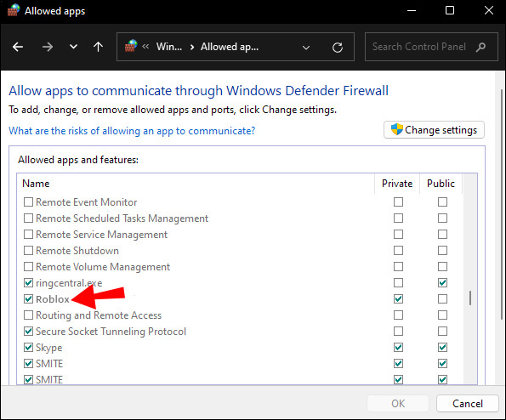Enable Public access for Roblox
This screenshot has width=506, height=420.
pyautogui.click(x=442, y=299)
